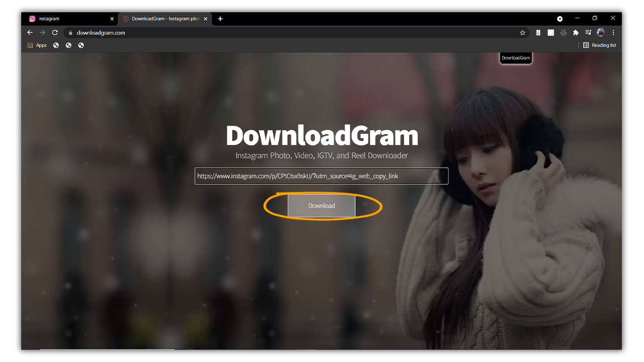Open the media controls music-note icon
This screenshot has height=362, width=644.
588,33
